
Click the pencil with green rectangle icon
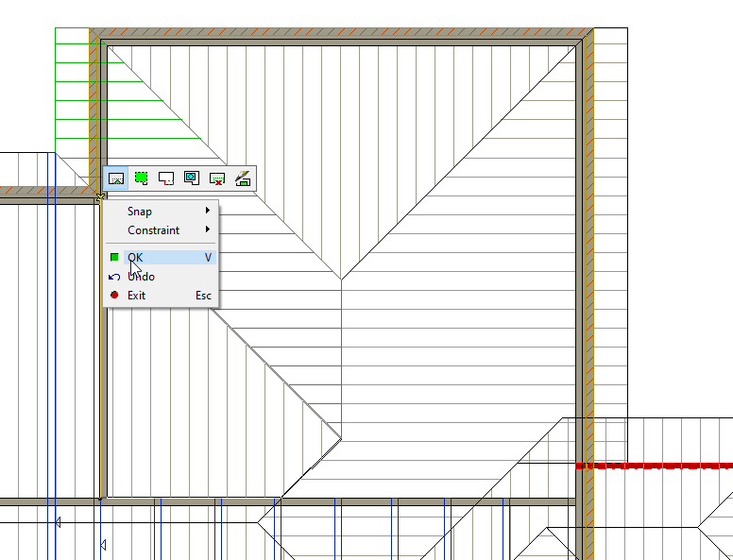point(243,178)
